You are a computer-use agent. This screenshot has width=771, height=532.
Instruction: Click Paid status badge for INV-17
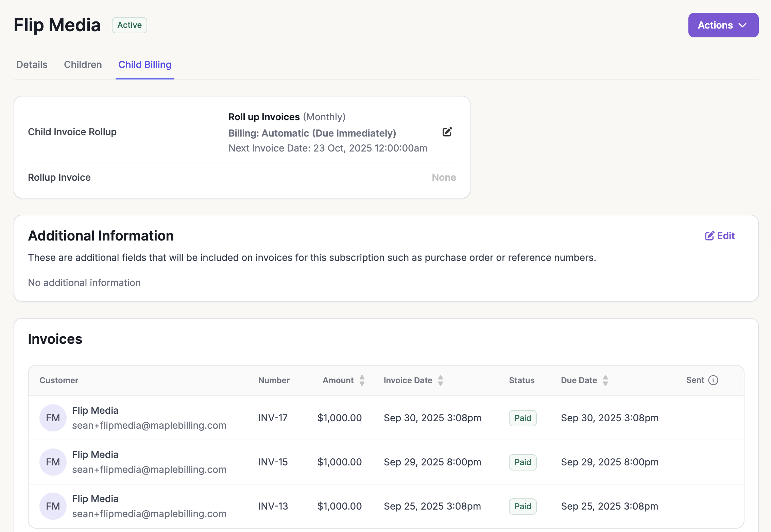point(522,418)
